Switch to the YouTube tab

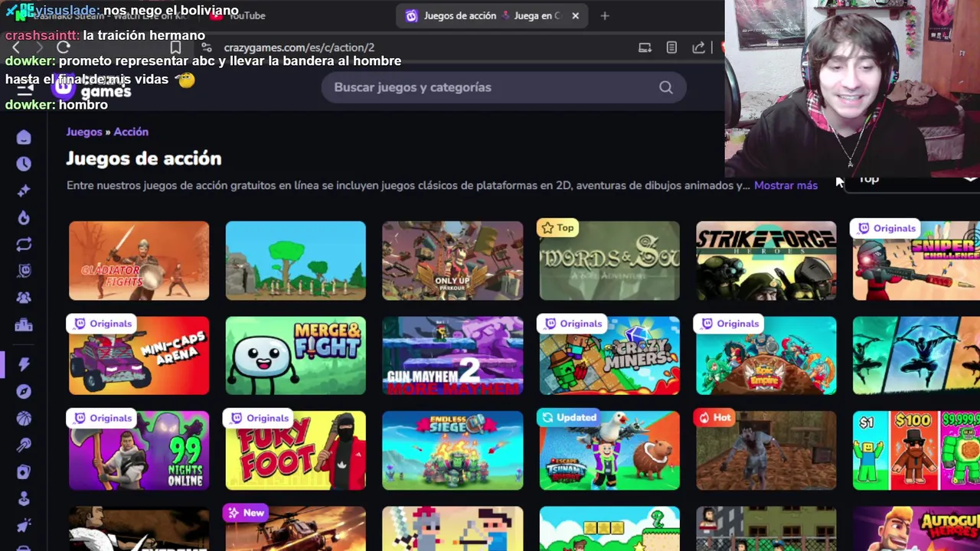click(x=239, y=15)
